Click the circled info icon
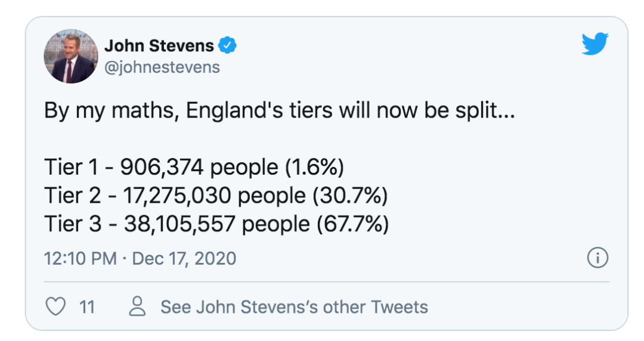The image size is (644, 341). [x=597, y=258]
